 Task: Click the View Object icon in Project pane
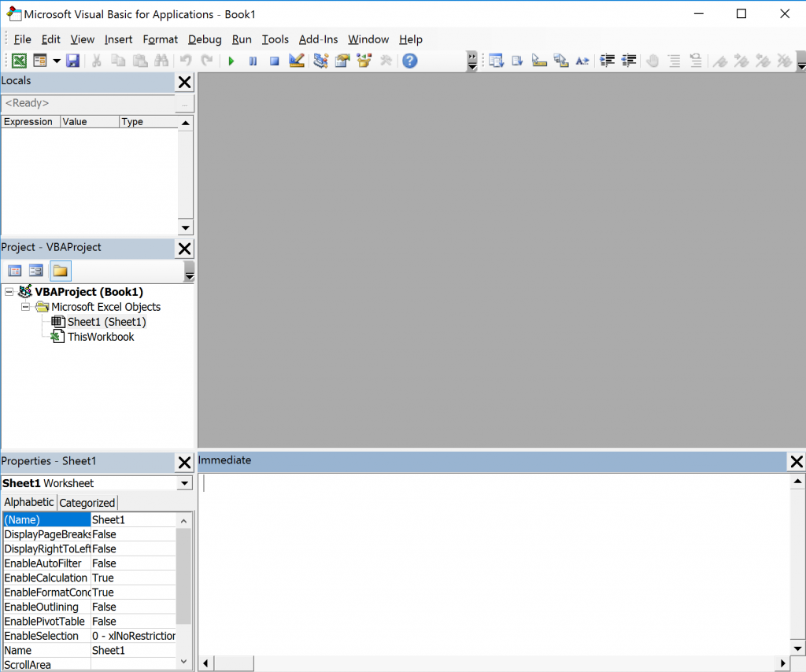36,271
